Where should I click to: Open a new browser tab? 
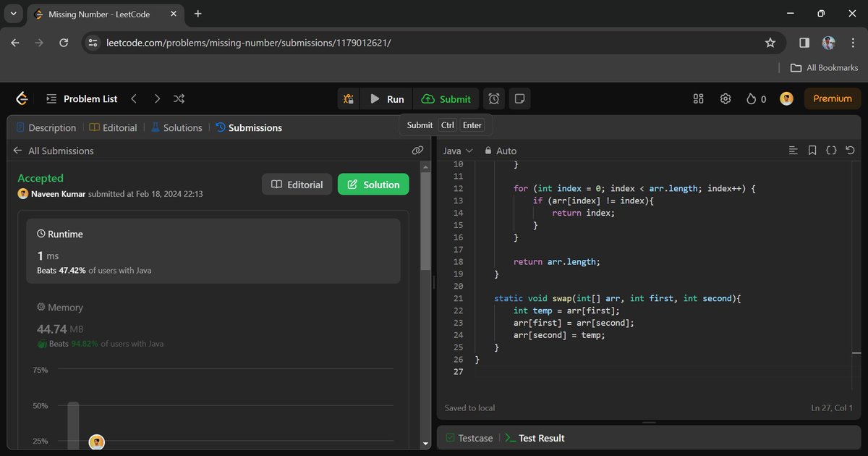198,14
